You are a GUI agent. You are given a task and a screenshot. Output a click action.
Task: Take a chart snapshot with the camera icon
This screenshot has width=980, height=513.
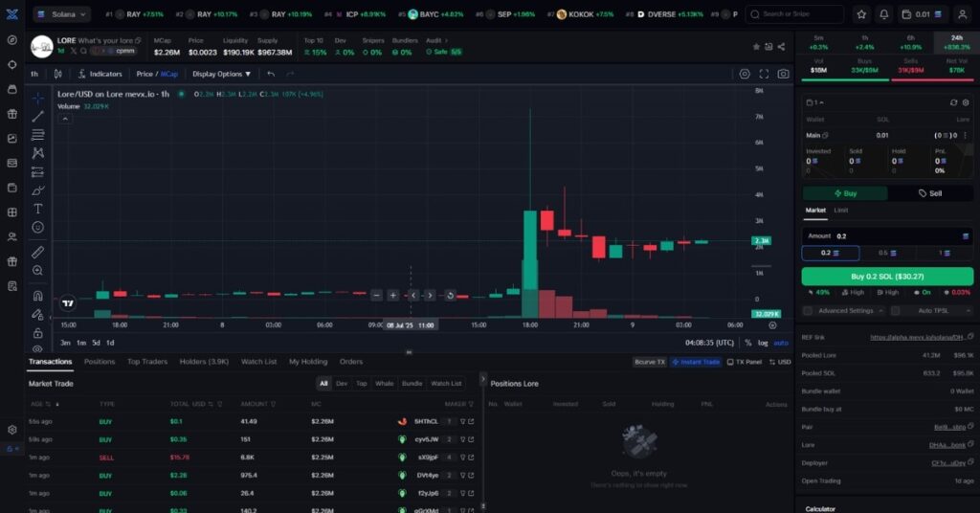tap(783, 74)
